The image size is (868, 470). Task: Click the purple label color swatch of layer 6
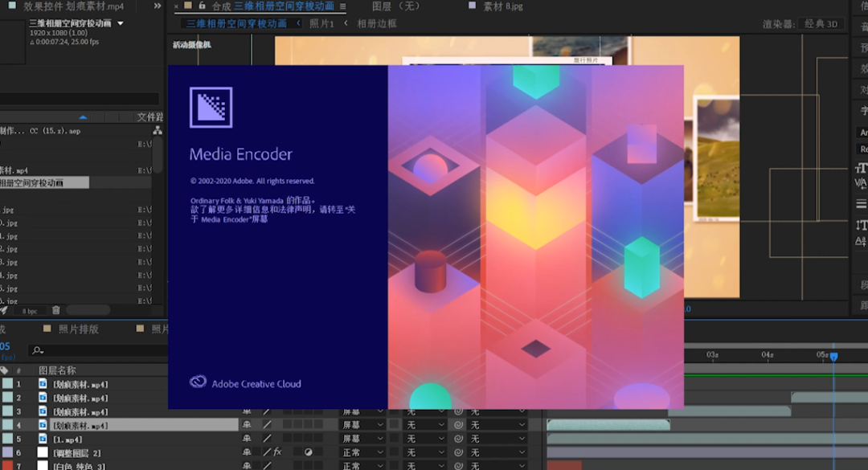pos(7,452)
